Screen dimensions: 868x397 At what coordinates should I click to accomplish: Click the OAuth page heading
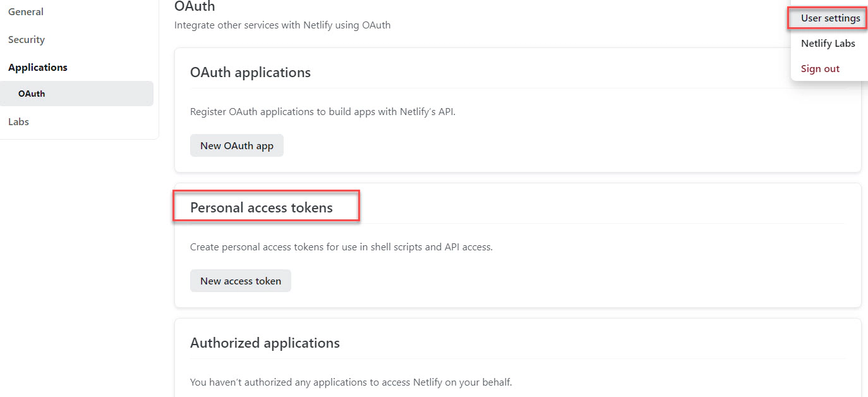click(x=195, y=7)
